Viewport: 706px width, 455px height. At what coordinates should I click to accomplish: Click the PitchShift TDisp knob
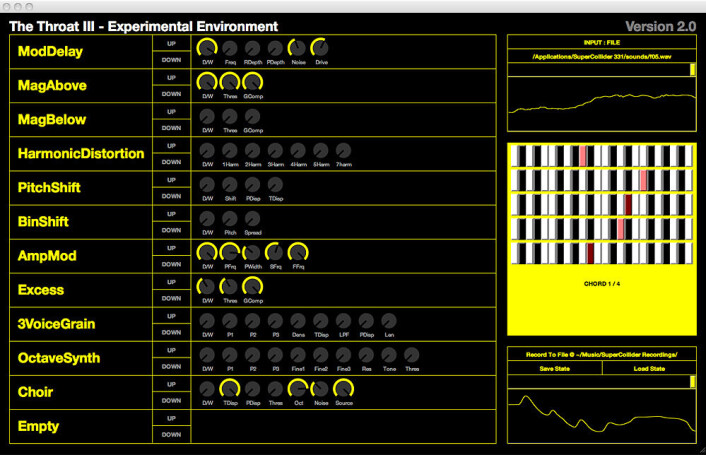coord(275,185)
